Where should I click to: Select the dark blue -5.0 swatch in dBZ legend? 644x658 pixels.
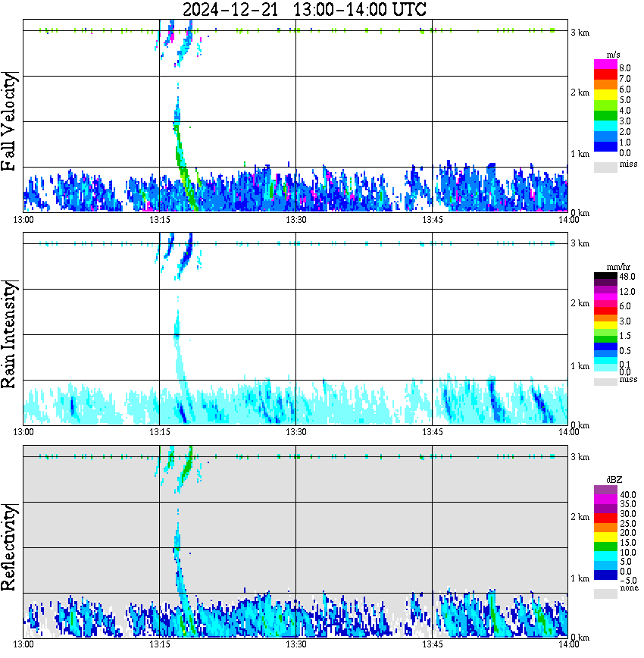coord(605,575)
